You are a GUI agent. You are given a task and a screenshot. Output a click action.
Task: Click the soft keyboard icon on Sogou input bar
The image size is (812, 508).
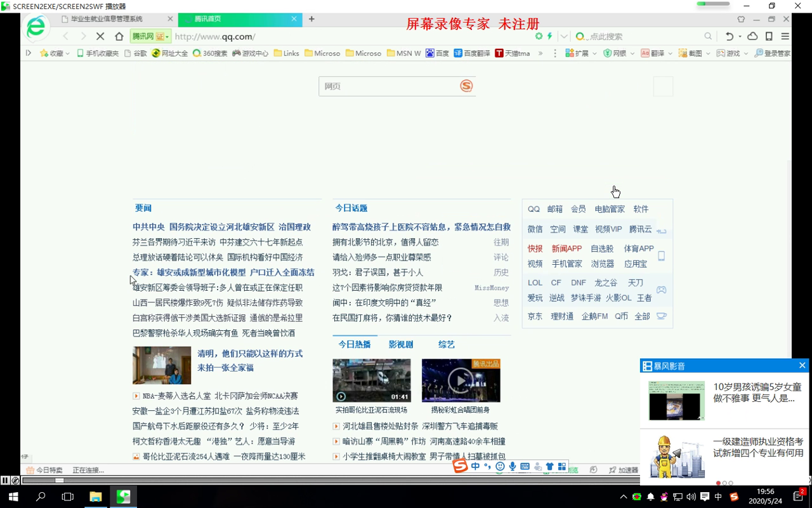click(x=525, y=467)
